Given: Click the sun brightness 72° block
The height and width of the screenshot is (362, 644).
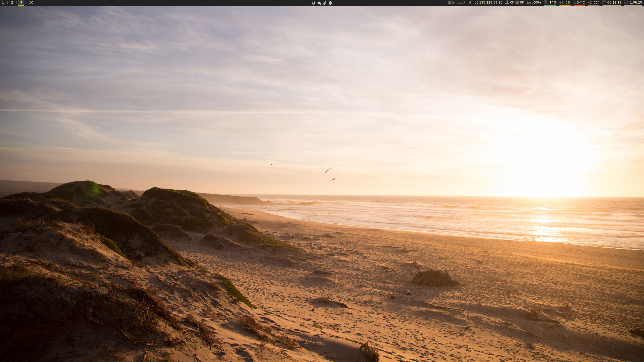Looking at the screenshot, I should click(594, 3).
